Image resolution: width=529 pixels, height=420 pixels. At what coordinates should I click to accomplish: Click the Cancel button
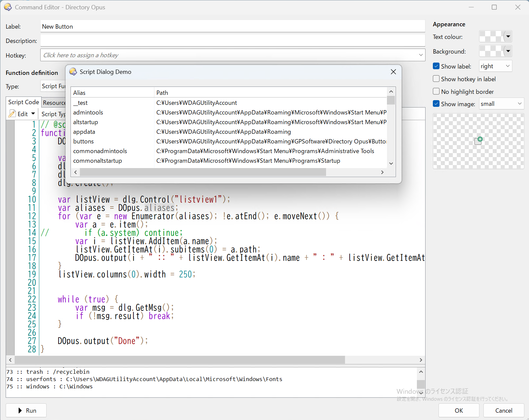(x=504, y=410)
